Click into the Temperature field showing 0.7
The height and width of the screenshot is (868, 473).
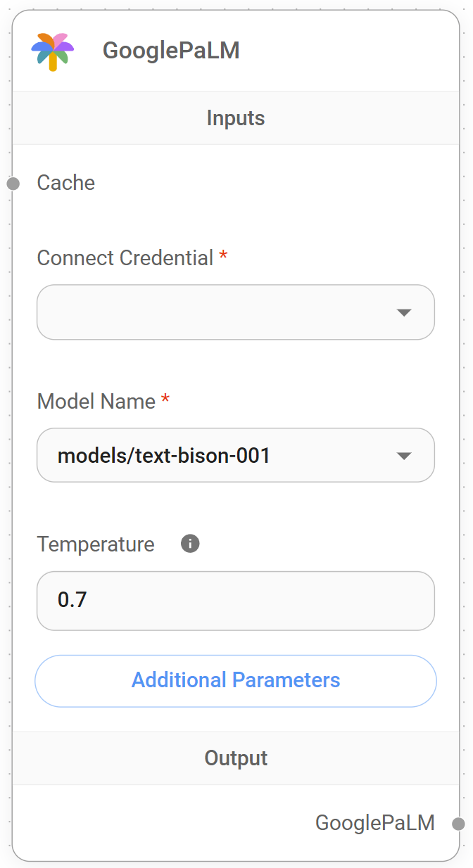tap(236, 601)
